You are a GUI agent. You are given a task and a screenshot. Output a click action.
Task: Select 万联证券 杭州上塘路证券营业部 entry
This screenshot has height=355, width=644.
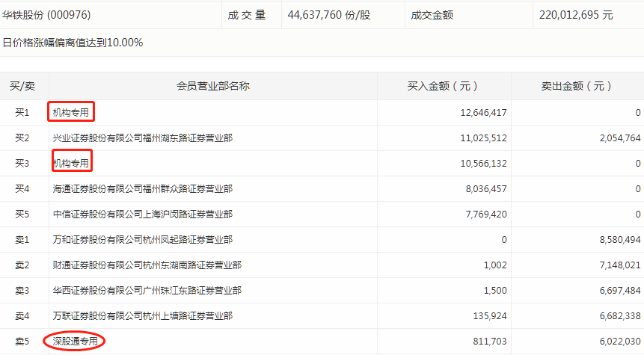[142, 316]
